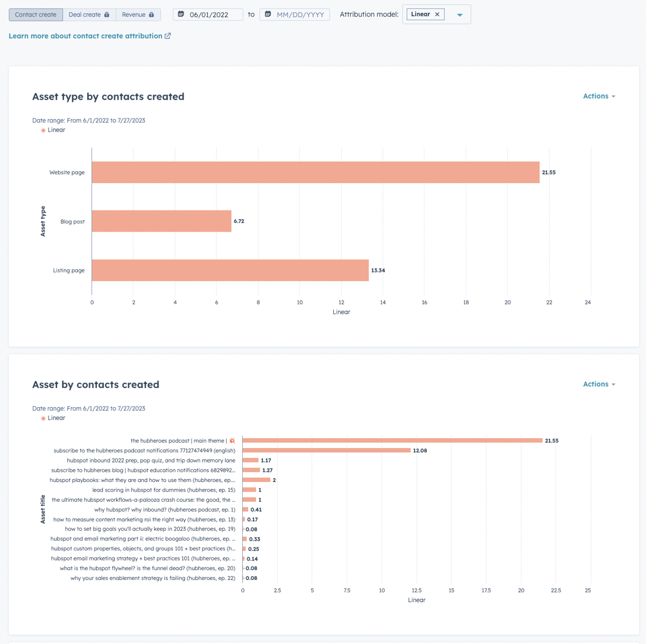Switch to the Deal create tab
The image size is (646, 644).
[x=85, y=15]
